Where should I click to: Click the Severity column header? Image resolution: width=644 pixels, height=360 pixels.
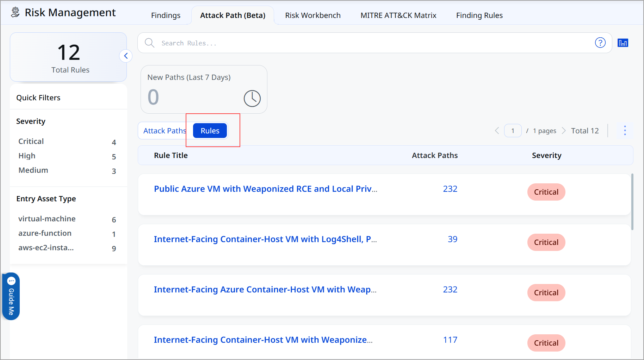(x=546, y=156)
